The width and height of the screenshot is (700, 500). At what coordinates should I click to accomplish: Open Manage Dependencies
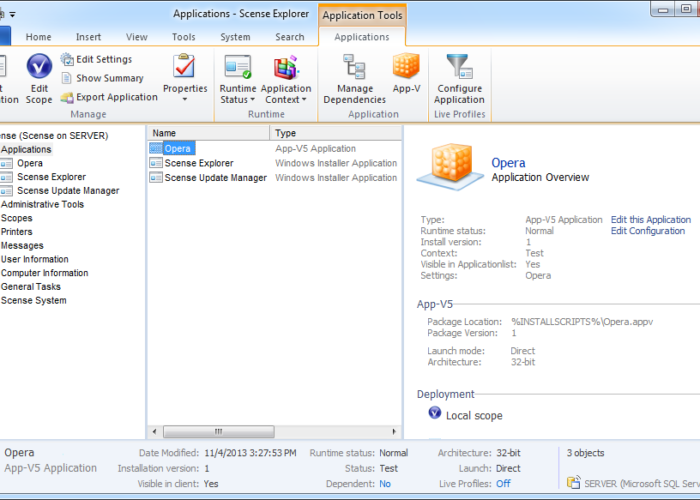point(354,68)
